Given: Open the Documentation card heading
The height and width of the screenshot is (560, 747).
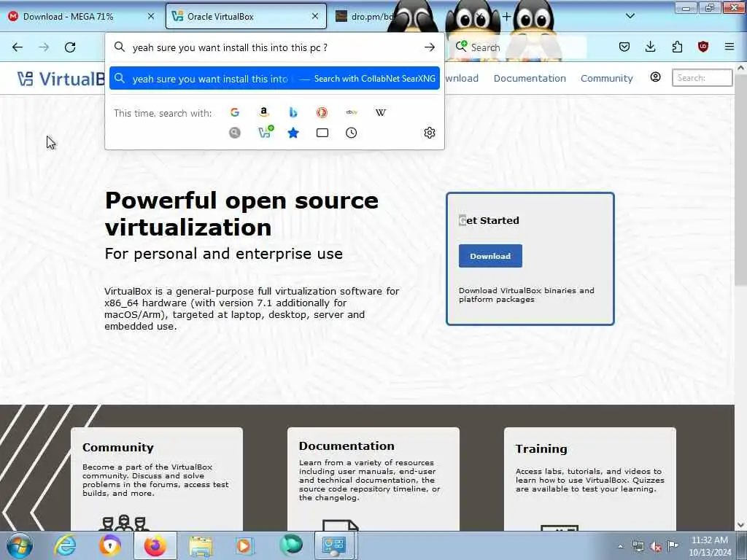Looking at the screenshot, I should tap(347, 446).
